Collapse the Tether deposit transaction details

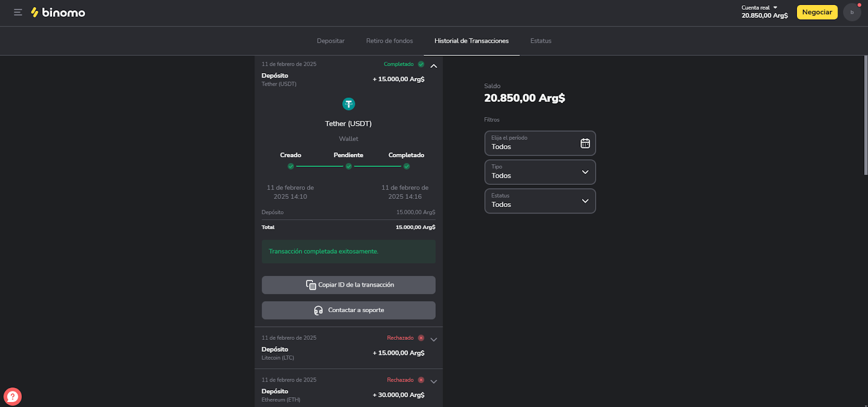point(433,66)
